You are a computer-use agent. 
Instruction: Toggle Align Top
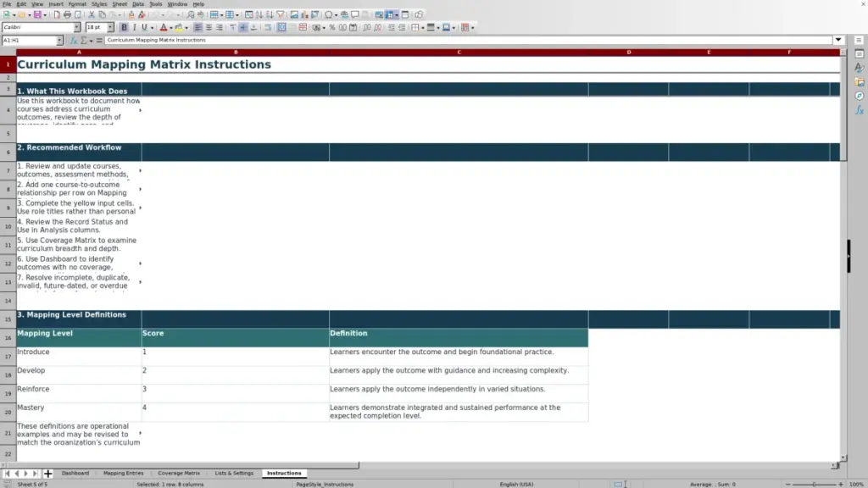tap(233, 28)
